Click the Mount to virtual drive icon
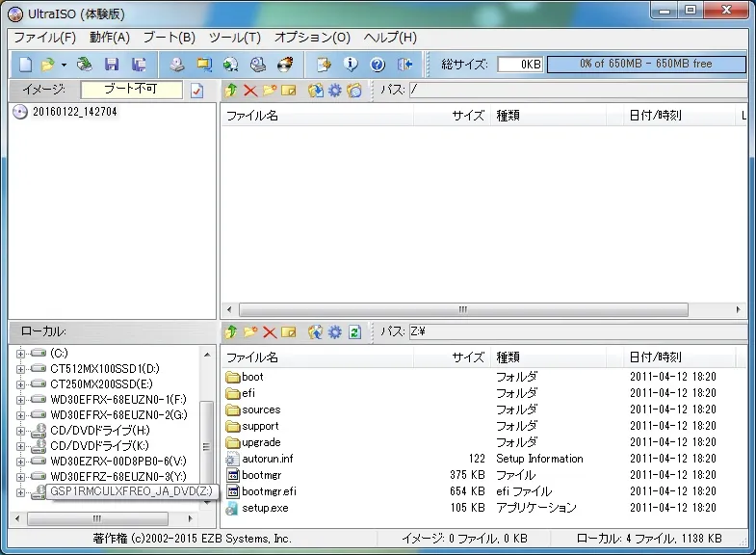 click(x=258, y=65)
